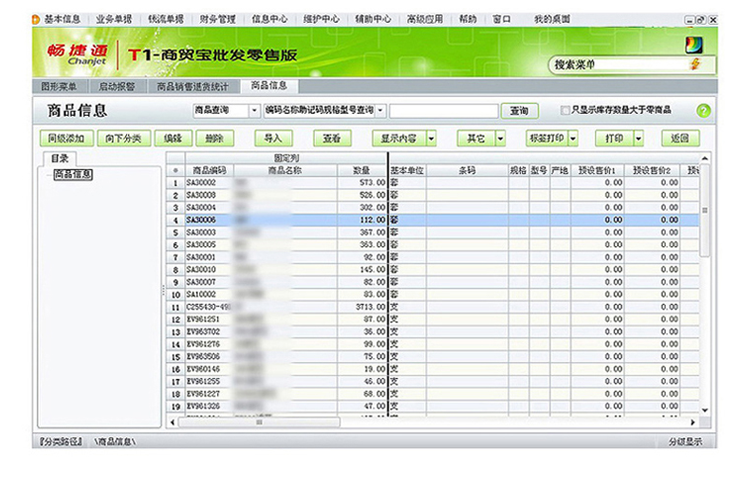Click the horizontal scroll-right arrow

[x=692, y=422]
